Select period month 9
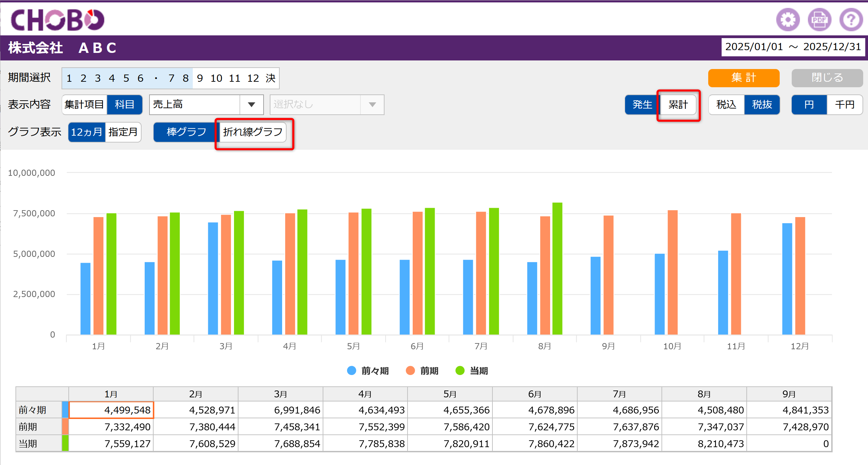This screenshot has width=868, height=465. 200,78
